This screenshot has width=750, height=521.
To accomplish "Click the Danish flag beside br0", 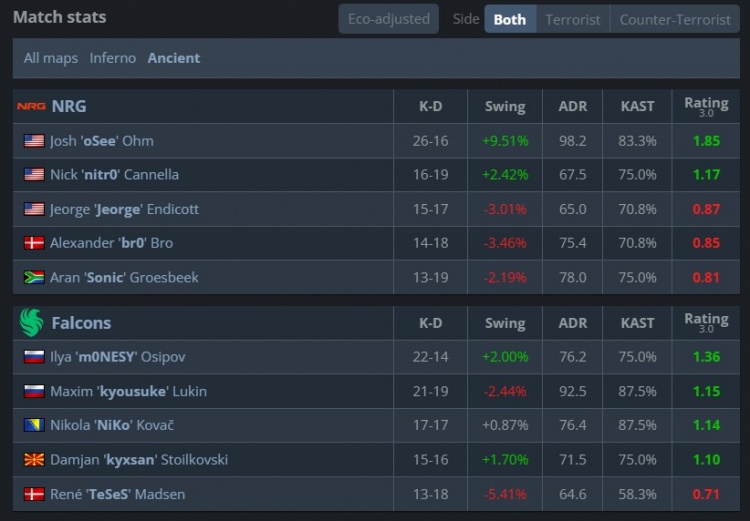I will click(34, 243).
